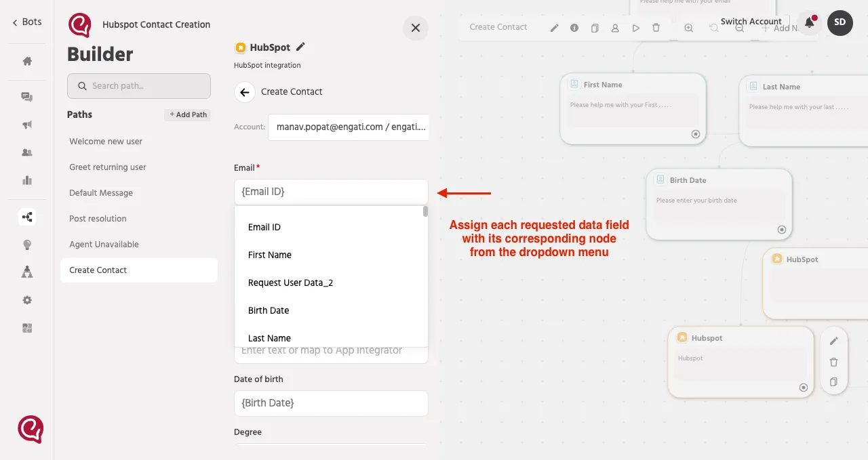Open the notifications bell
This screenshot has width=868, height=460.
809,22
